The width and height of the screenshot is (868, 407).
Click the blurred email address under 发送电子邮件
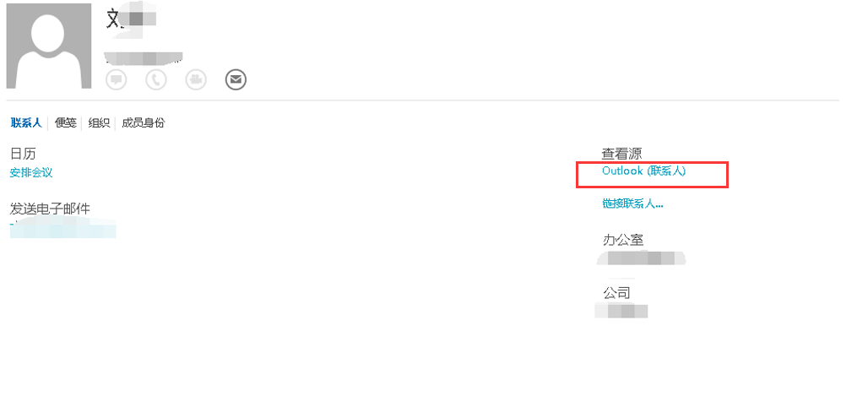click(63, 228)
